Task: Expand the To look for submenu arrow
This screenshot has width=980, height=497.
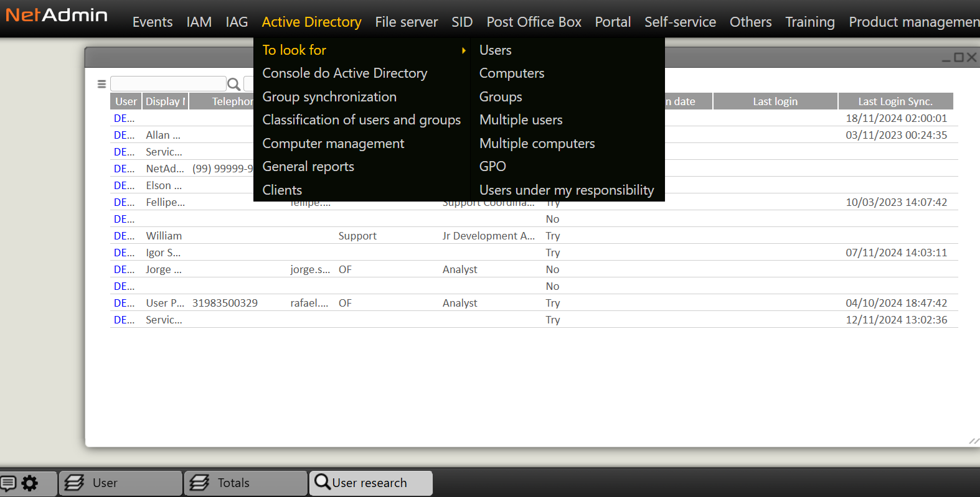Action: point(464,50)
